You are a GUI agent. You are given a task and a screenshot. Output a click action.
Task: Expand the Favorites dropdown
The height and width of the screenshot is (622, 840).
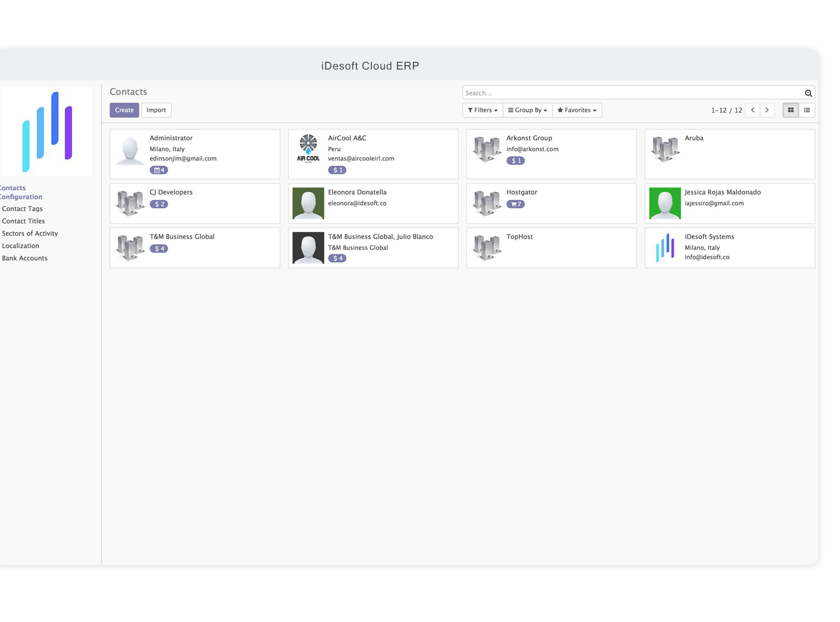click(577, 110)
